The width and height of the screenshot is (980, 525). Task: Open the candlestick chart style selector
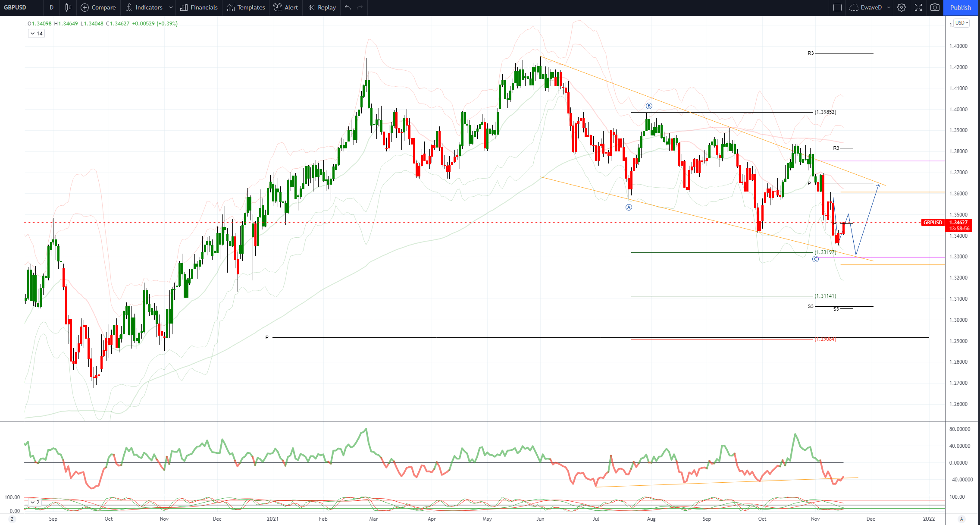pyautogui.click(x=68, y=7)
